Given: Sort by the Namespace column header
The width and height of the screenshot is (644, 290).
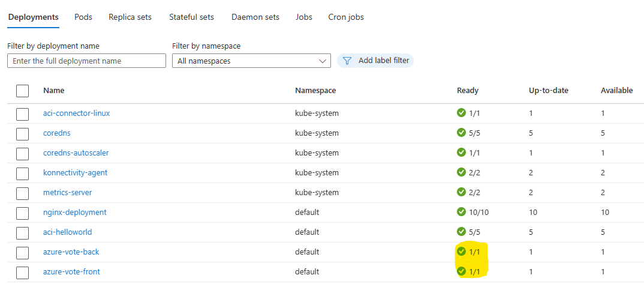Looking at the screenshot, I should click(x=315, y=91).
